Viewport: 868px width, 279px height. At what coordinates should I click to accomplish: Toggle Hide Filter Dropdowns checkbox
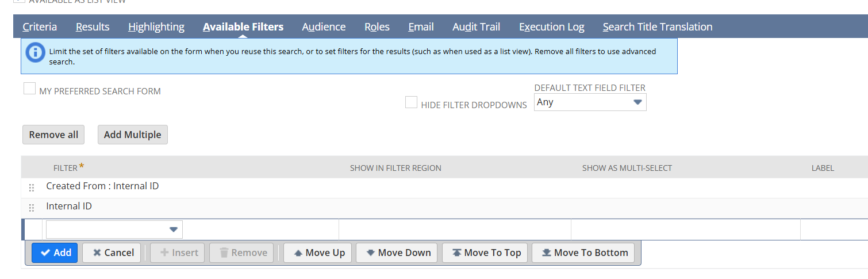click(411, 102)
